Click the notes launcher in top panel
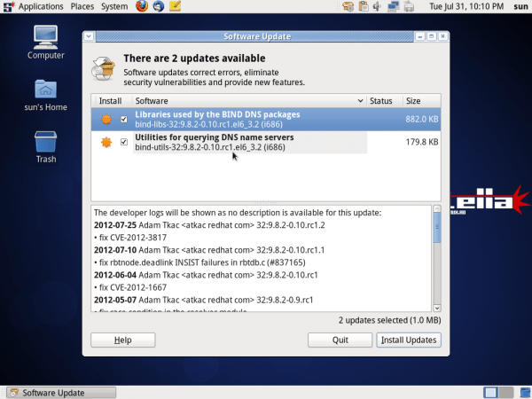Viewport: 532px width, 399px height. (175, 6)
